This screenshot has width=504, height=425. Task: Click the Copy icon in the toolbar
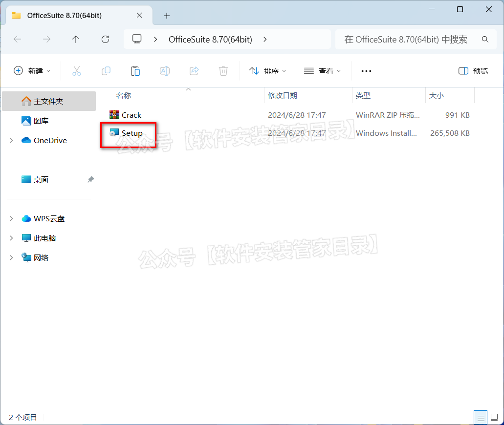106,71
